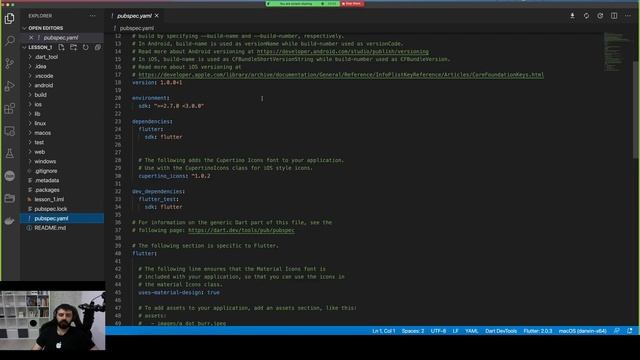Open the Search view in activity bar
Screen dimensions: 640x360
pyautogui.click(x=9, y=40)
